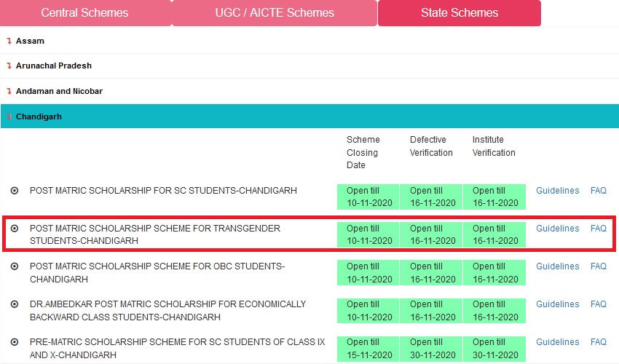Image resolution: width=619 pixels, height=364 pixels.
Task: Select the State Schemes tab
Action: [459, 13]
